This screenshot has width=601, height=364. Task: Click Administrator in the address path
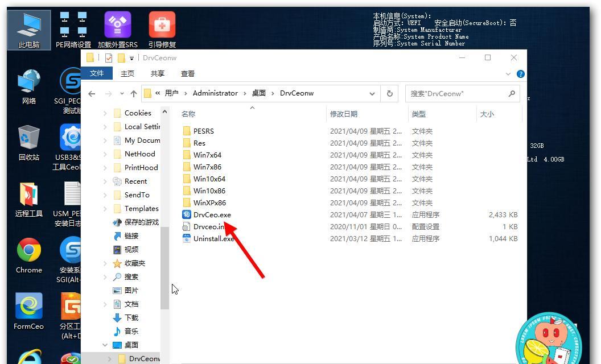[215, 93]
